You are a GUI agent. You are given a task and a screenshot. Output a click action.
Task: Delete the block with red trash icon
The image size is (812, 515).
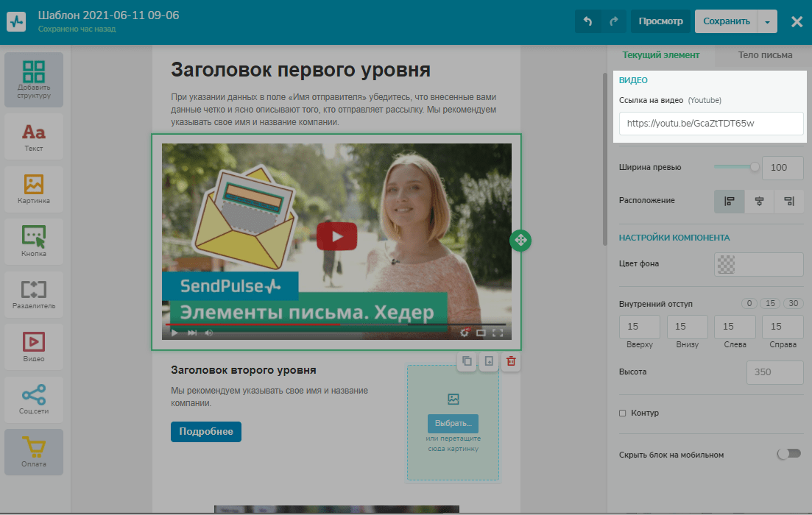point(511,361)
